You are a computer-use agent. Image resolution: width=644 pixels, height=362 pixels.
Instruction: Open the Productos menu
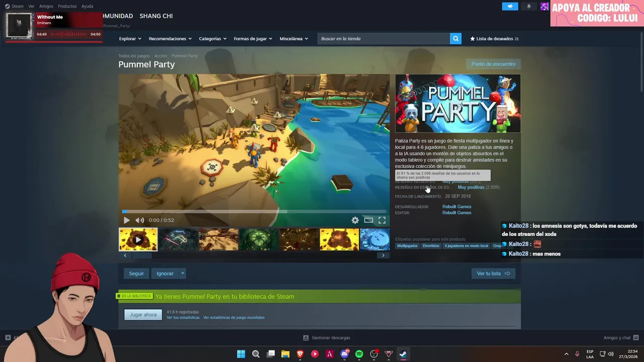(67, 6)
